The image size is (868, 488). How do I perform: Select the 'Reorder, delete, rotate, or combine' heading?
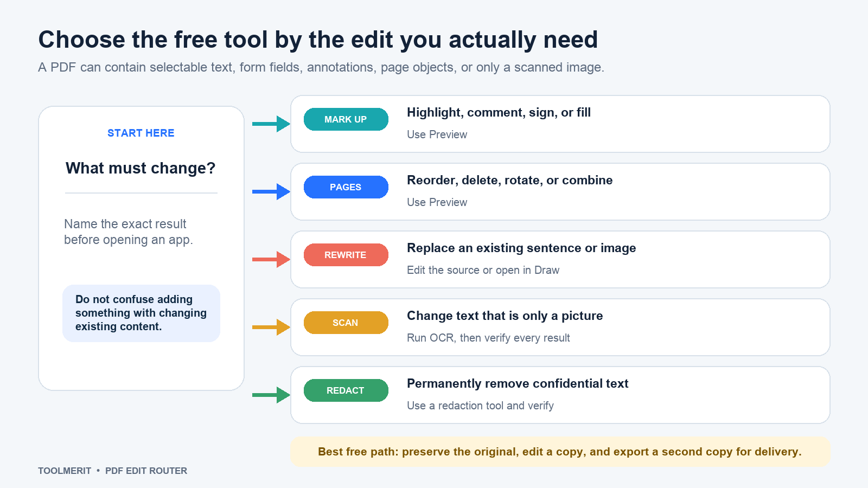[x=509, y=180]
